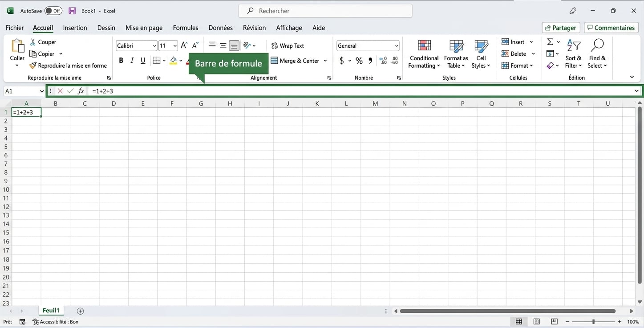Open Find & Select dropdown
Viewport: 644px width, 328px height.
click(x=597, y=54)
